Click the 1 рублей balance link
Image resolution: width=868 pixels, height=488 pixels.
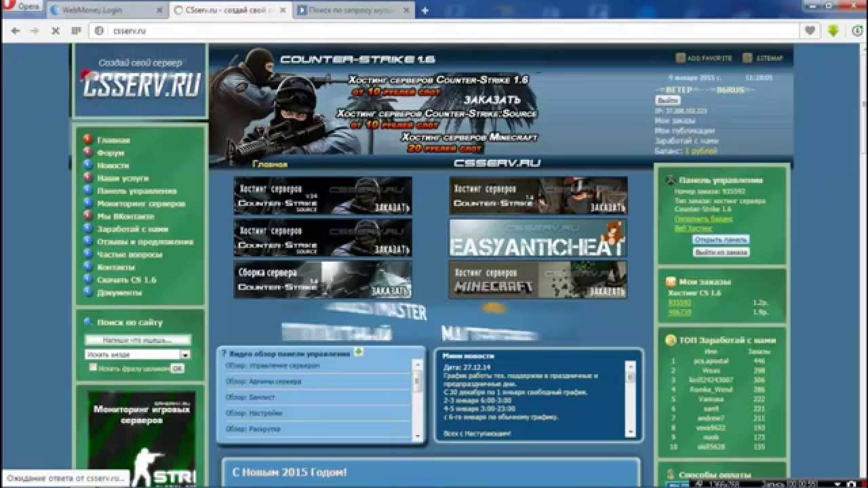tap(701, 151)
